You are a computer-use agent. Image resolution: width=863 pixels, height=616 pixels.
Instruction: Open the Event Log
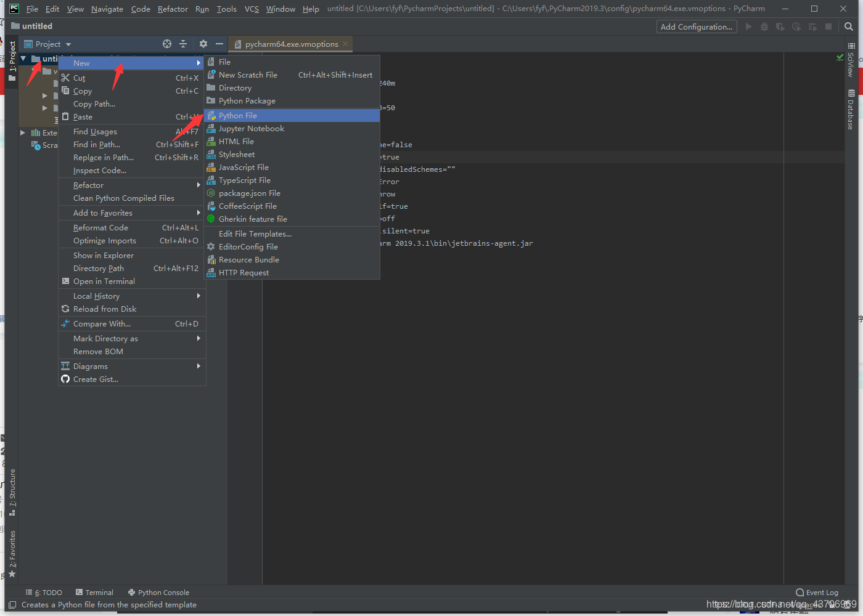[817, 592]
